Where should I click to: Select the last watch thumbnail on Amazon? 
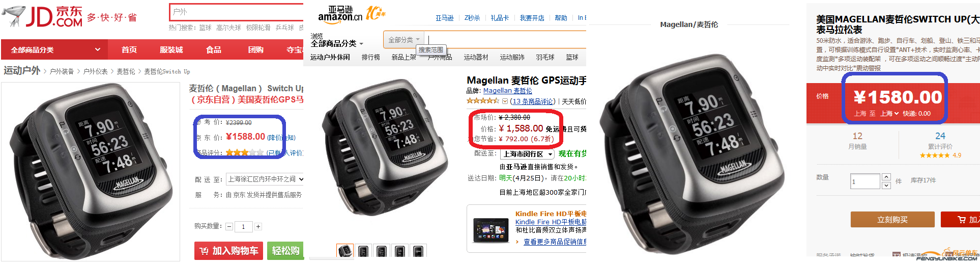pyautogui.click(x=418, y=251)
